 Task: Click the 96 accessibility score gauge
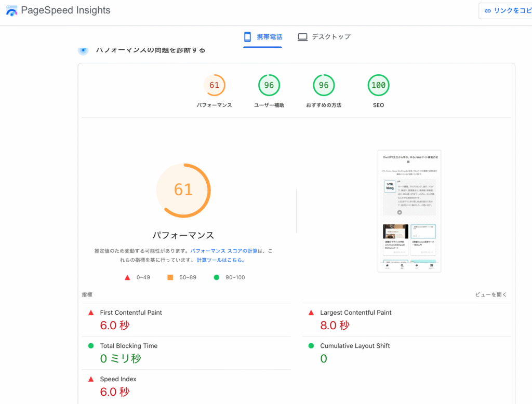click(269, 85)
